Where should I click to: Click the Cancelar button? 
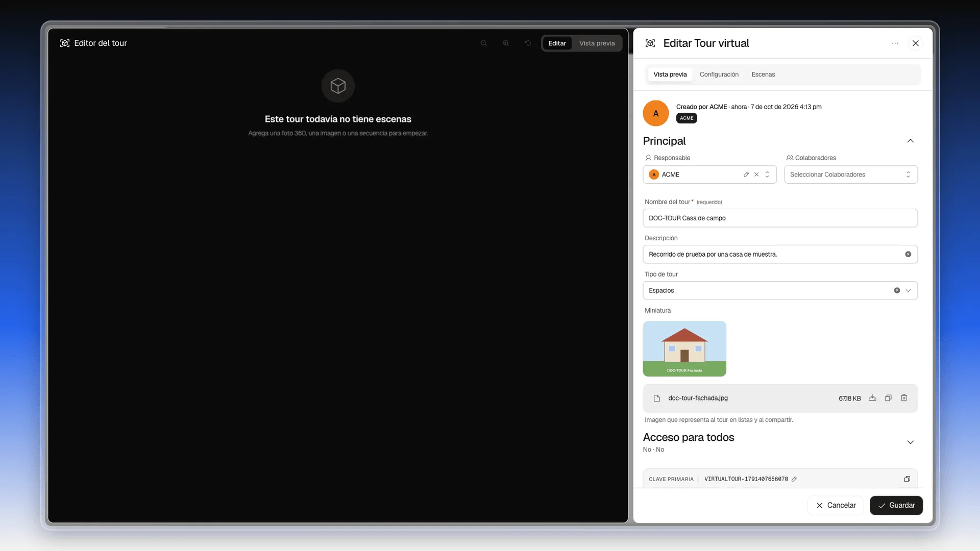(x=836, y=505)
